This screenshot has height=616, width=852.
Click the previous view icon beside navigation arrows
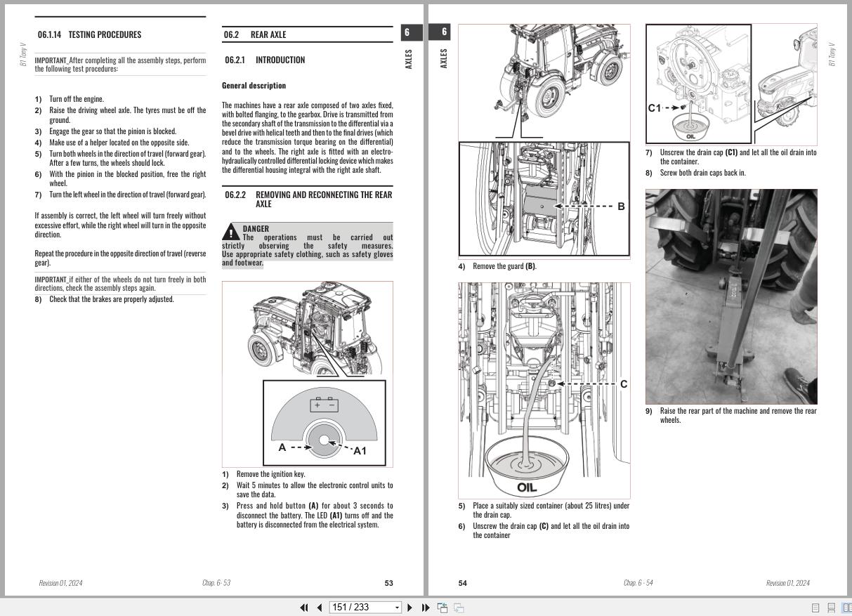pos(442,607)
